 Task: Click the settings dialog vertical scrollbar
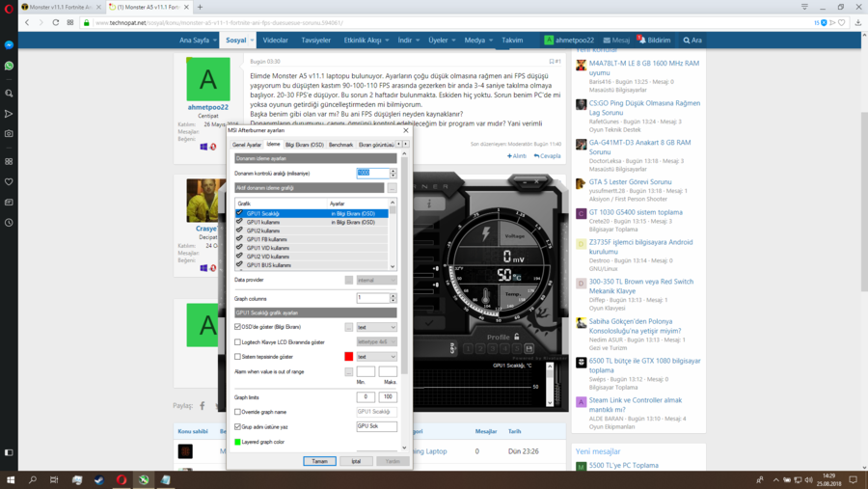(x=405, y=266)
